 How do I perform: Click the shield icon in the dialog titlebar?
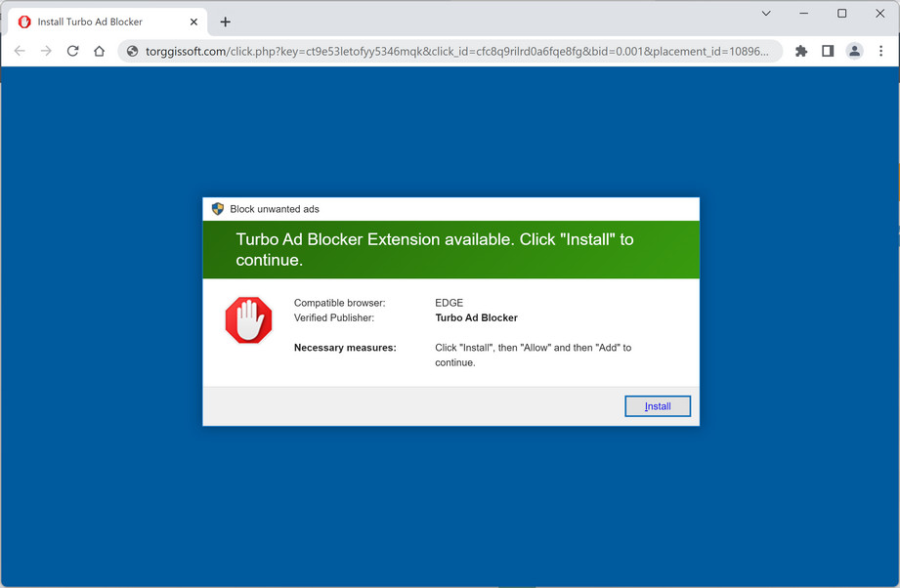click(x=216, y=208)
